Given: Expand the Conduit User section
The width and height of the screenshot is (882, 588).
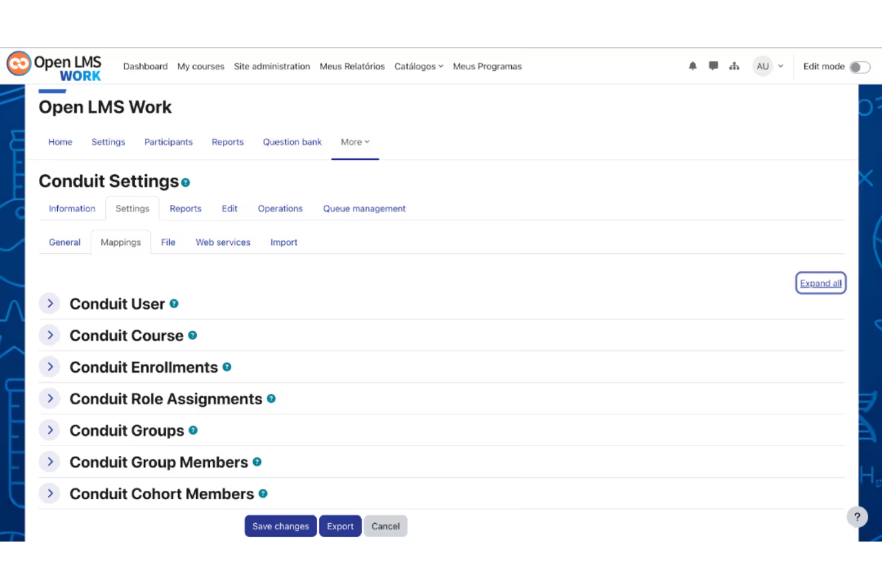Looking at the screenshot, I should tap(49, 303).
